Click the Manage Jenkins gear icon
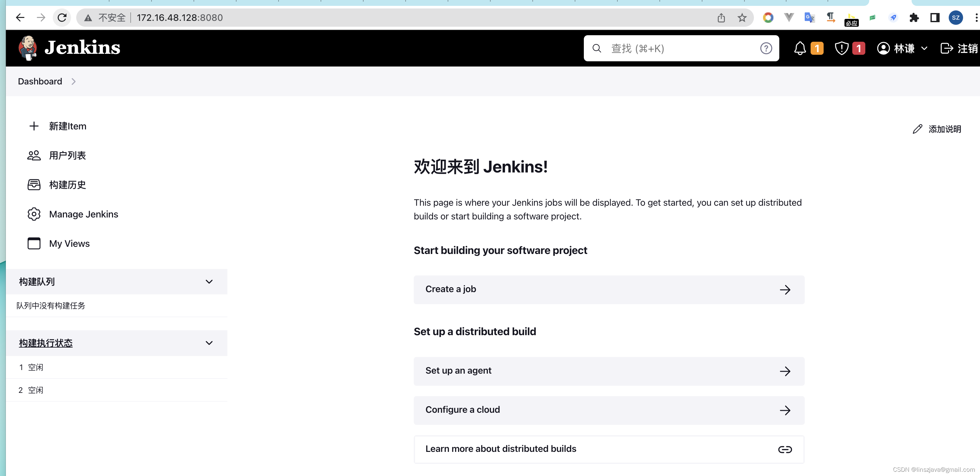 (x=34, y=214)
